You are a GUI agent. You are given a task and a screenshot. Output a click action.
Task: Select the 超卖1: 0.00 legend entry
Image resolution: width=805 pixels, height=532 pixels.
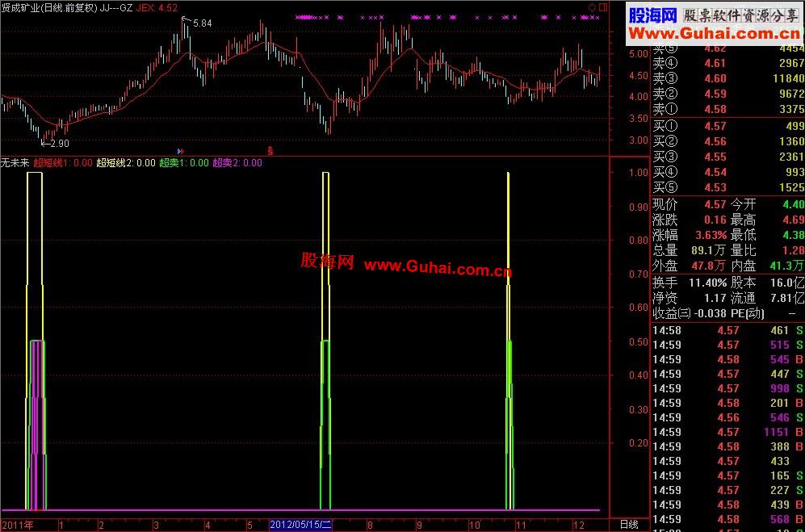click(184, 163)
